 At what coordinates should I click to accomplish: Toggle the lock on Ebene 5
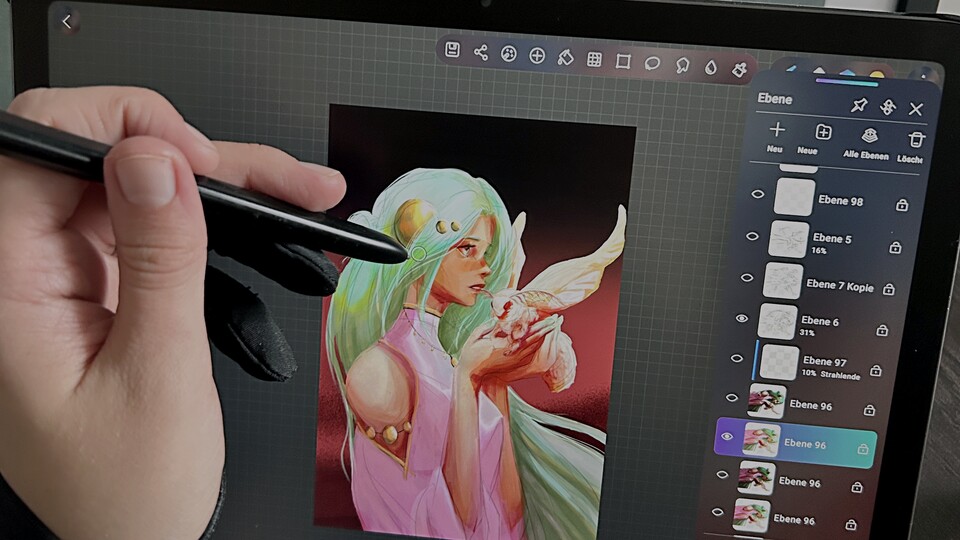click(x=895, y=247)
